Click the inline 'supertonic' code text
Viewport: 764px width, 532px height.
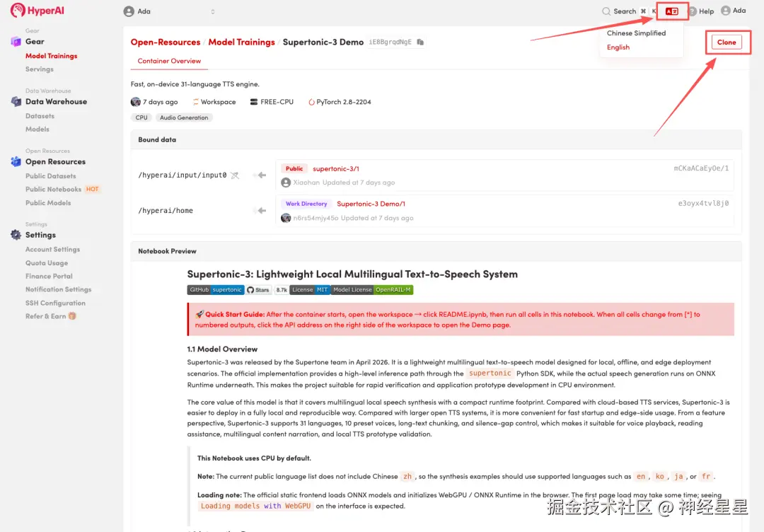point(490,374)
